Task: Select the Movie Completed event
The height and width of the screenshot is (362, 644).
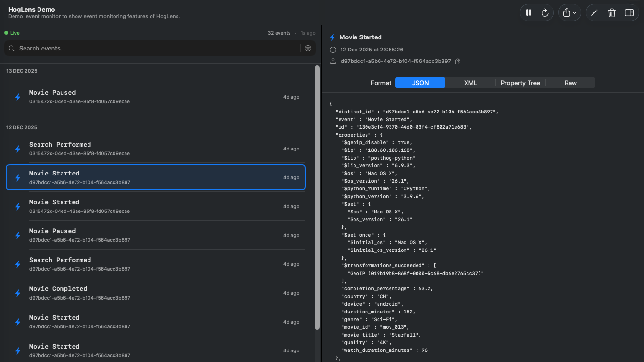Action: [x=156, y=293]
